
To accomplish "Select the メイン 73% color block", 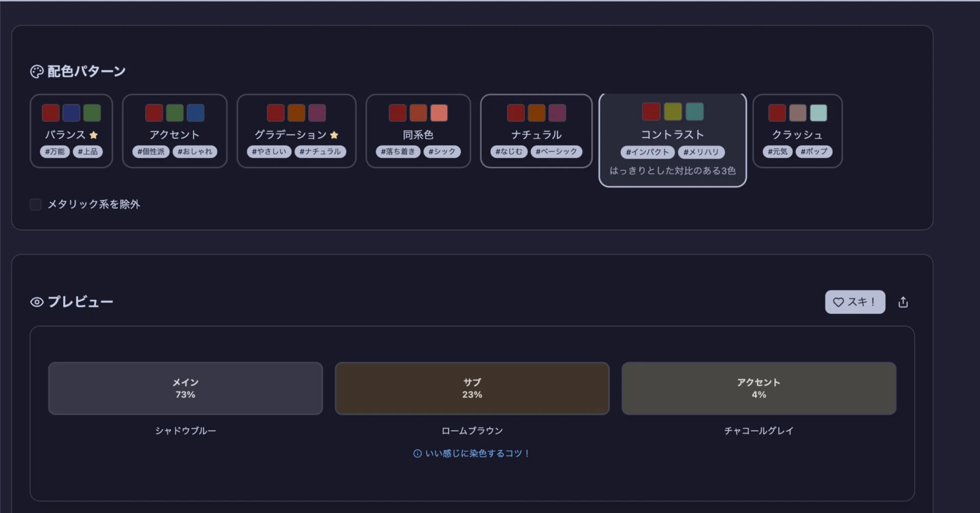I will pyautogui.click(x=185, y=388).
